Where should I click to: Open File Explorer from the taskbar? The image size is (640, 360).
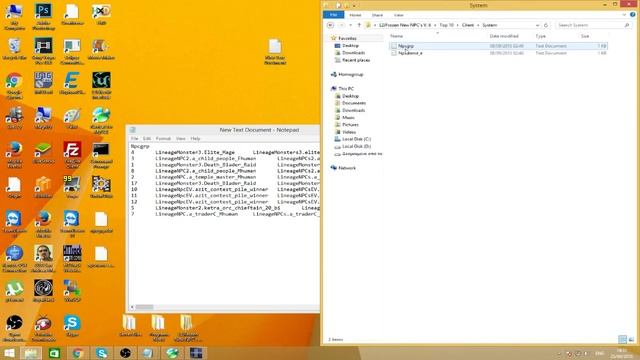(31, 353)
